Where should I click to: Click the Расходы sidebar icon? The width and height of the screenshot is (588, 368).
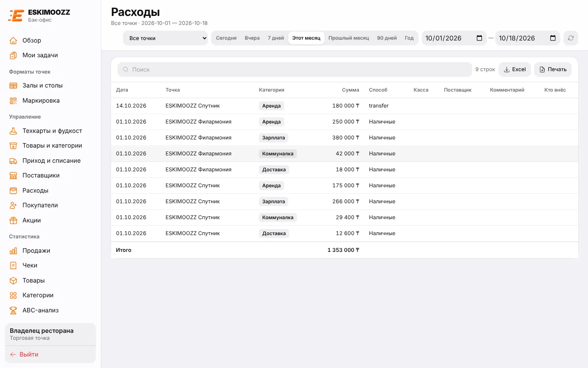[13, 191]
